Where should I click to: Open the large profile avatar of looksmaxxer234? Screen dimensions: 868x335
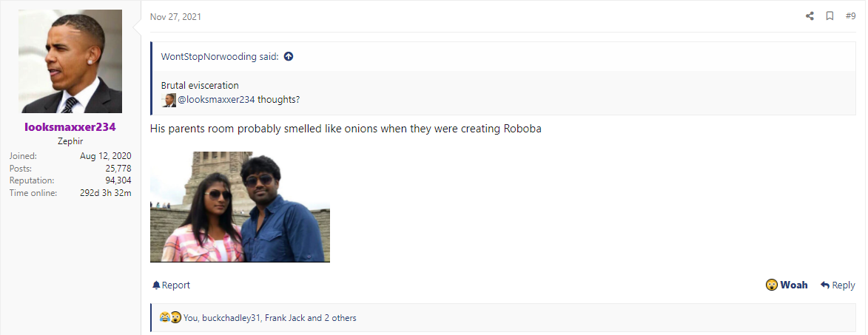(x=70, y=61)
